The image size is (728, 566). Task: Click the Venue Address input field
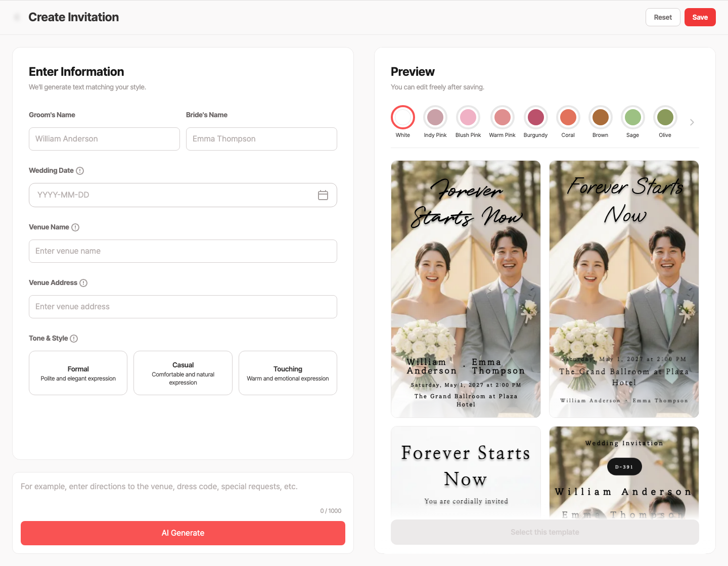tap(183, 307)
